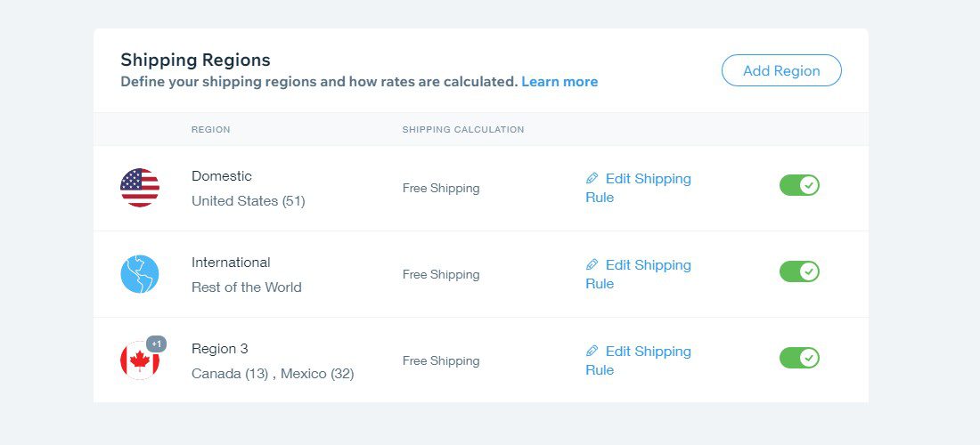
Task: Click the United States flag icon
Action: tap(140, 188)
